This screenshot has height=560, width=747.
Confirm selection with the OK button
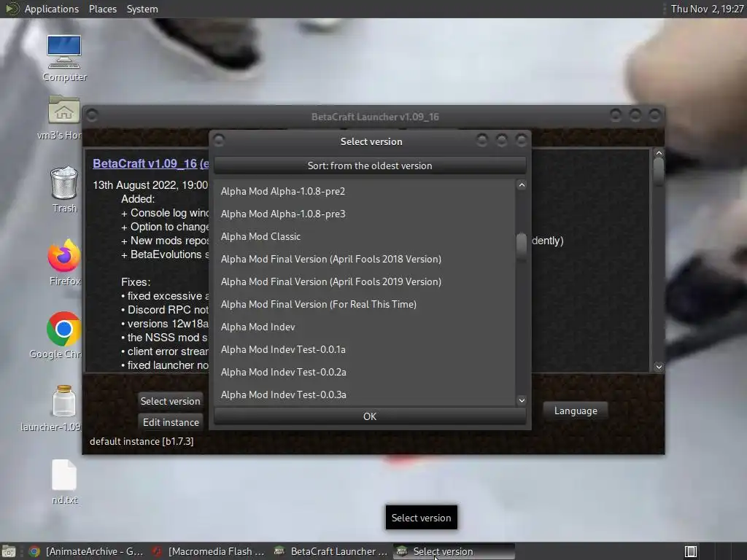coord(370,416)
